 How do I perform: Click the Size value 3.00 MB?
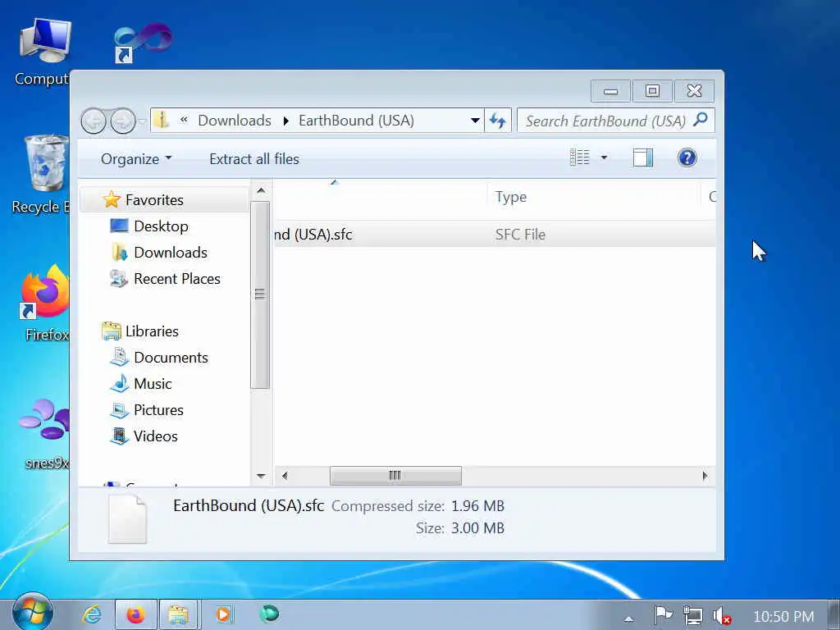(x=477, y=528)
